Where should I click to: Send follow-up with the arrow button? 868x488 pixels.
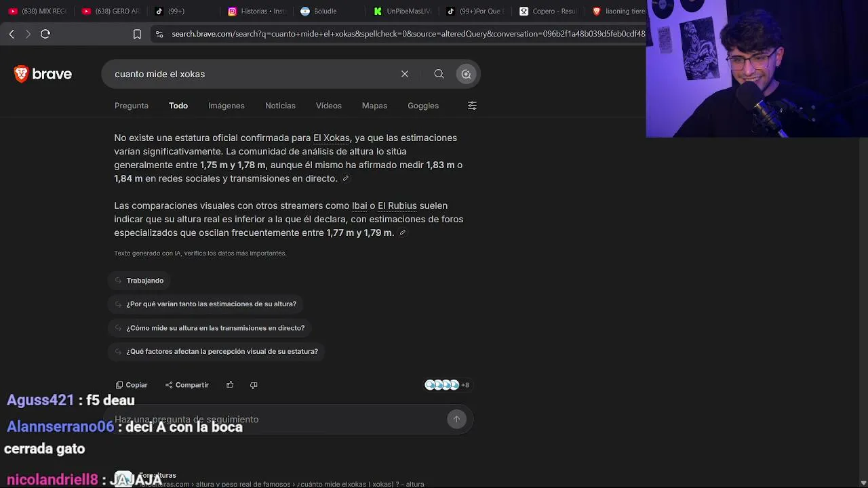tap(456, 420)
